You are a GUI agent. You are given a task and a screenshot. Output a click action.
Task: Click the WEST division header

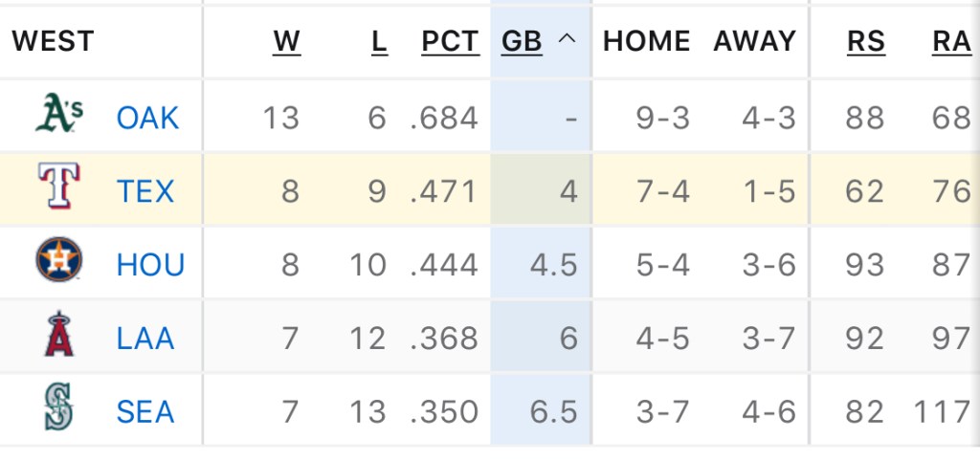pyautogui.click(x=53, y=41)
